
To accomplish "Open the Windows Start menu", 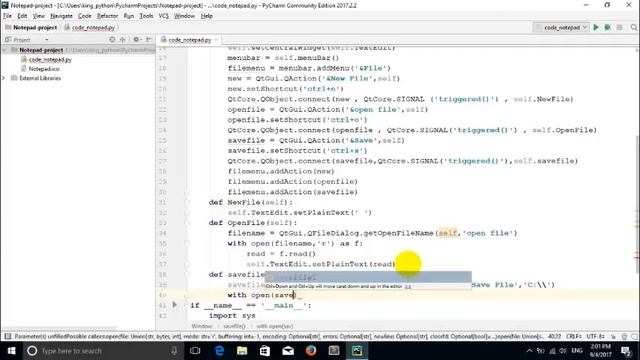I will pos(11,351).
